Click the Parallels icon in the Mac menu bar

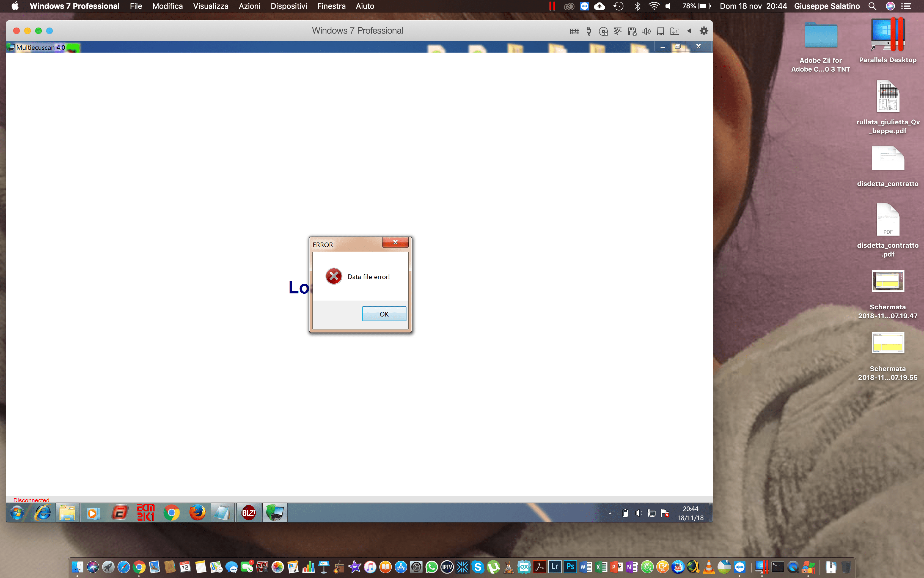[x=552, y=6]
